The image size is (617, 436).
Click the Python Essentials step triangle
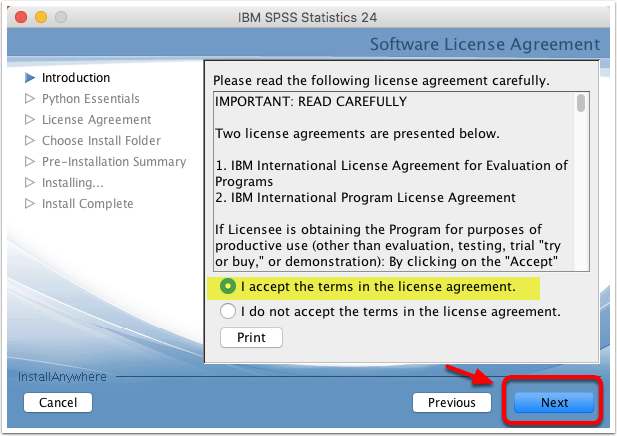point(30,98)
